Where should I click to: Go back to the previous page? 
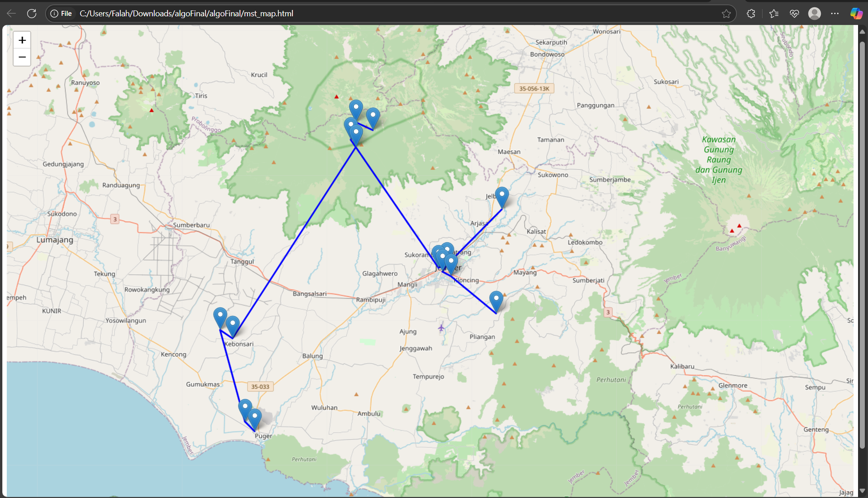click(x=11, y=14)
